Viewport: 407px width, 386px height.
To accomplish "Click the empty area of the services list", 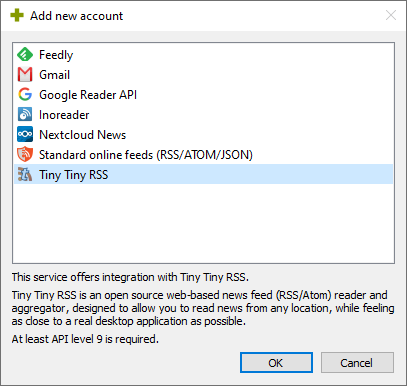I will coord(204,223).
